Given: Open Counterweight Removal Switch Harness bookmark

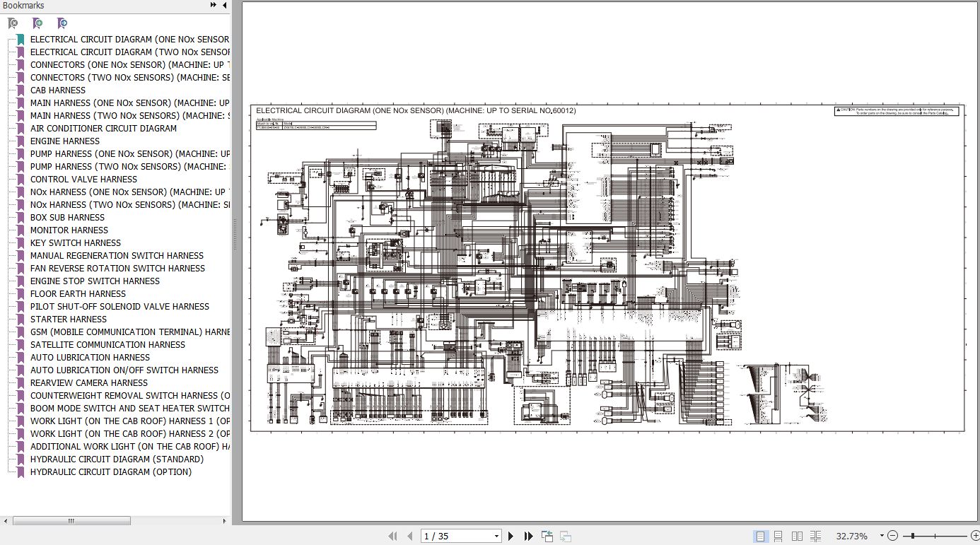Looking at the screenshot, I should [x=130, y=396].
